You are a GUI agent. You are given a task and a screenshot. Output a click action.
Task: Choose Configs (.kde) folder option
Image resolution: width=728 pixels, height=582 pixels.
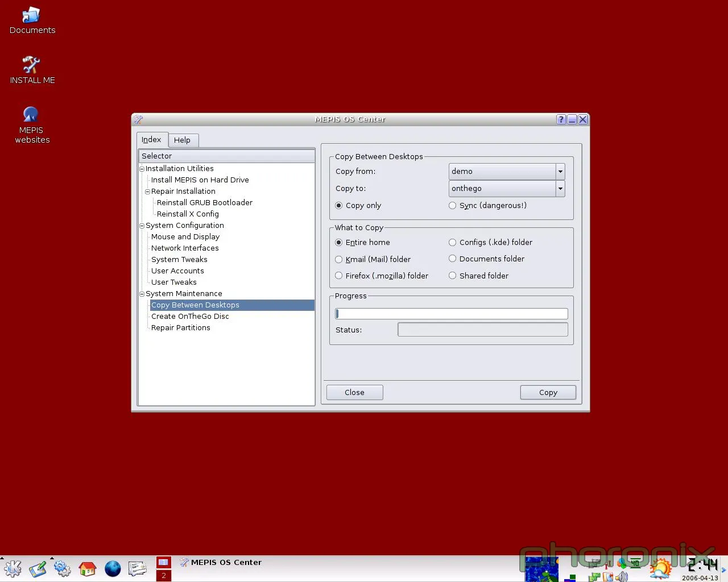coord(491,242)
